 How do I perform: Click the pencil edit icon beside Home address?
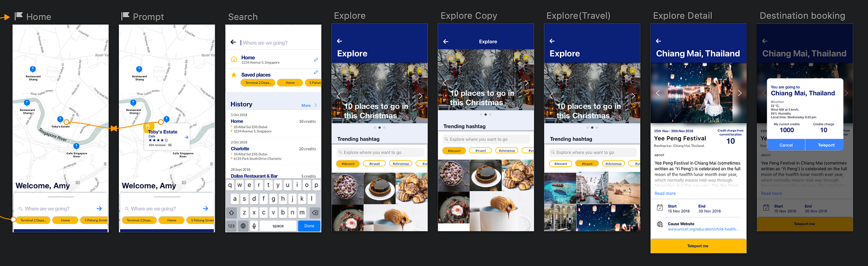(x=316, y=59)
